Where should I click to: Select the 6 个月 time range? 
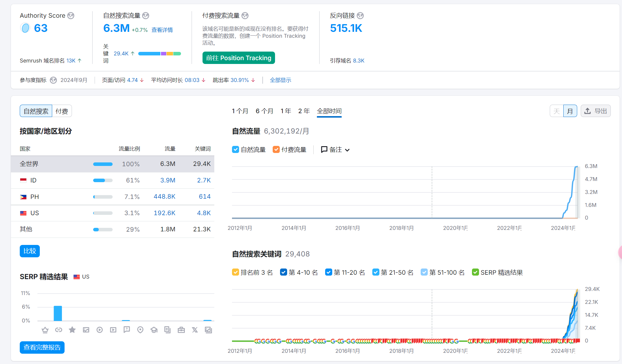click(x=264, y=111)
